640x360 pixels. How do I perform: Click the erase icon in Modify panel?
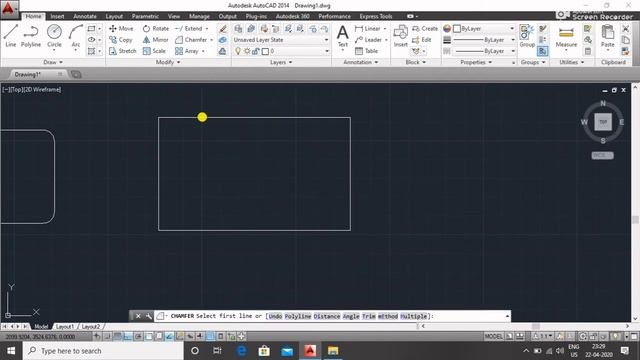pos(222,29)
